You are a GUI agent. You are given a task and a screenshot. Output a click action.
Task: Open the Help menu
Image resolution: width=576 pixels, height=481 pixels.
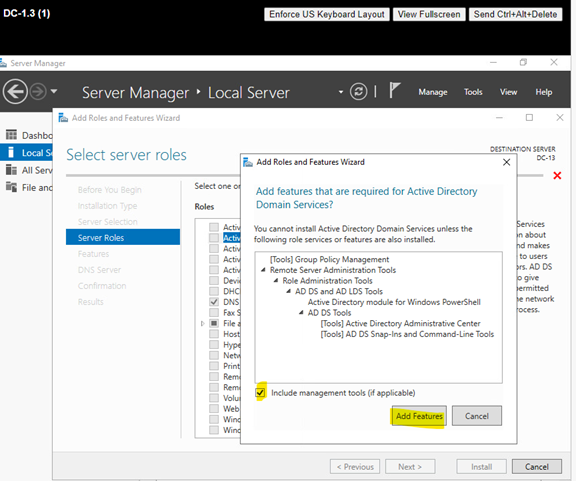pos(544,92)
